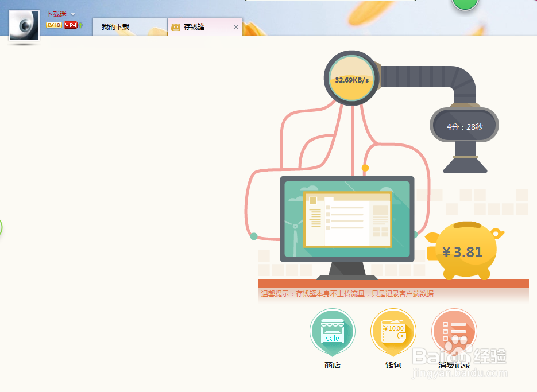Close the 存钱罐 tab

(236, 27)
